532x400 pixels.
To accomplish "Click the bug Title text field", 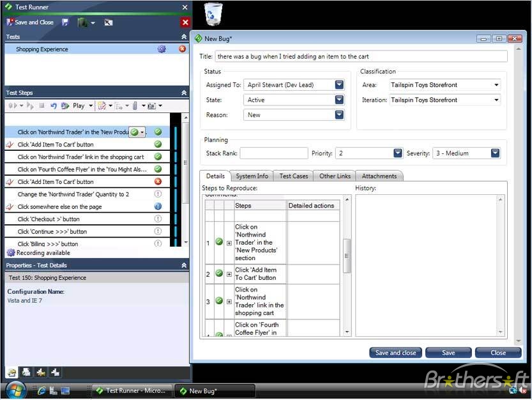I will click(x=361, y=56).
